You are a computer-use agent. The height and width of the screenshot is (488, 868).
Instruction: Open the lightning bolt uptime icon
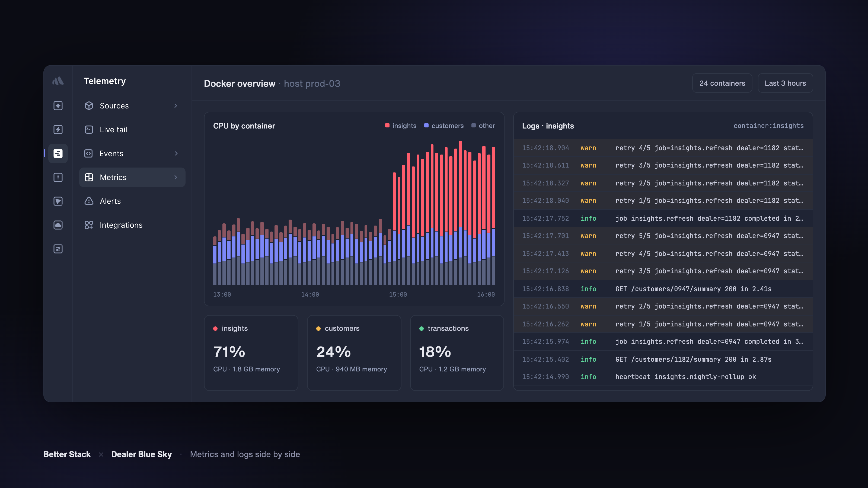coord(58,130)
